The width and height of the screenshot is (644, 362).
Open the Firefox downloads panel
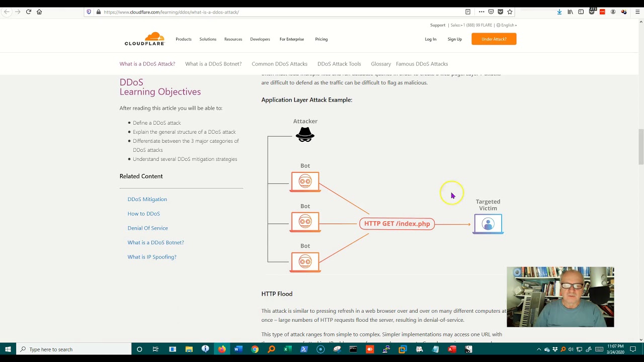559,12
